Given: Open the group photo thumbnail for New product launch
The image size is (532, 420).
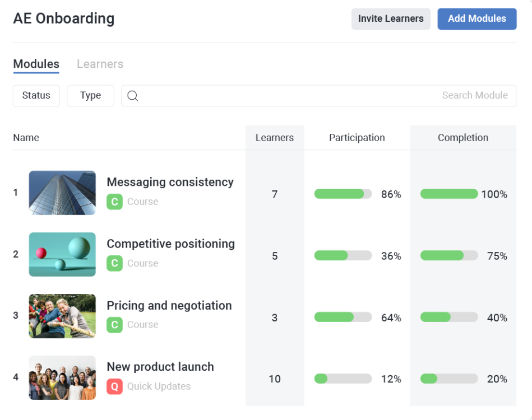Looking at the screenshot, I should (x=62, y=377).
